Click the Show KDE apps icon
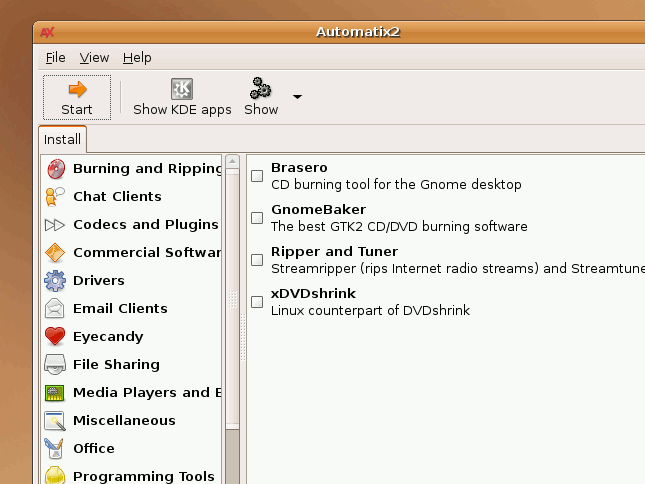Image resolution: width=645 pixels, height=484 pixels. pyautogui.click(x=182, y=89)
